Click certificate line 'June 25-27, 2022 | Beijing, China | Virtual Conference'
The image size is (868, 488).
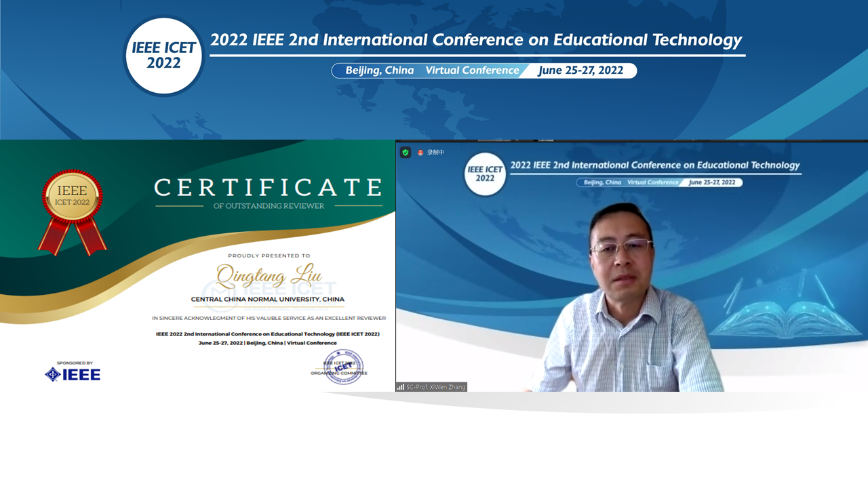[267, 343]
